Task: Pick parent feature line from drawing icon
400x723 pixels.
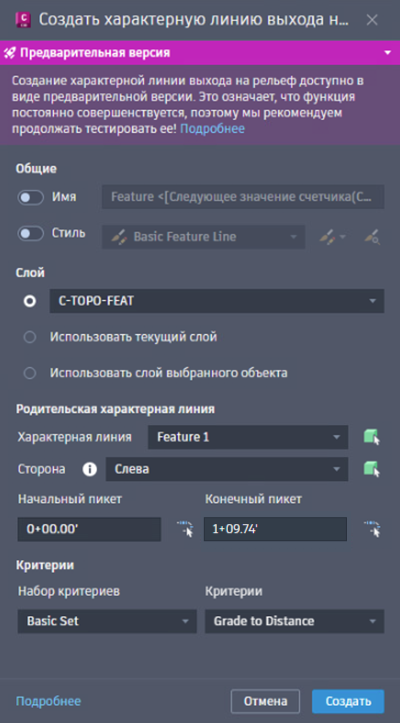Action: click(x=371, y=437)
